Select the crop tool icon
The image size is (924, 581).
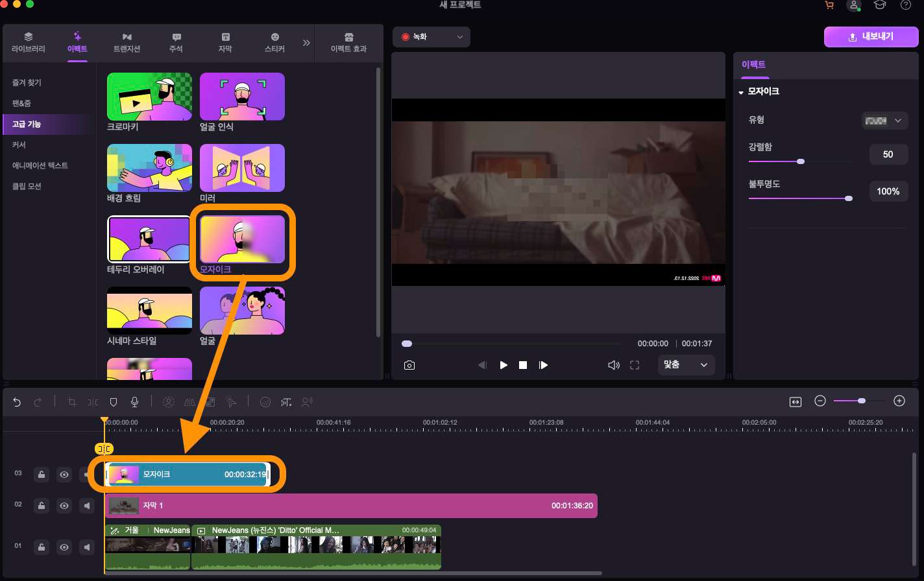[x=72, y=402]
